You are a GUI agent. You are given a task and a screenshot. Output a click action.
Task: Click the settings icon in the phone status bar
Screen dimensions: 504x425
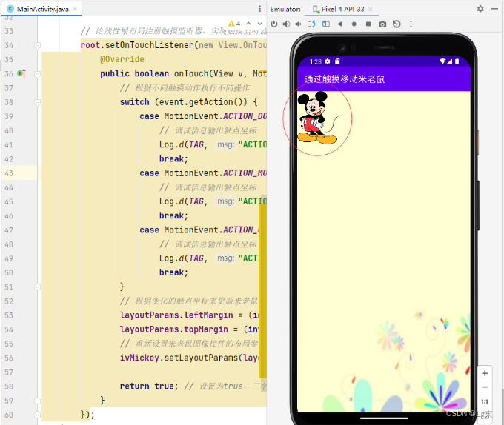[x=328, y=61]
